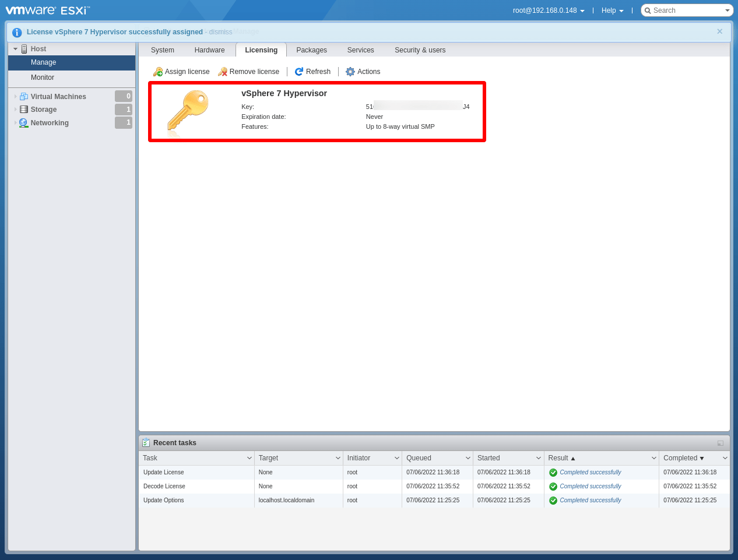Close the license assigned notification
The width and height of the screenshot is (738, 560).
[x=719, y=31]
